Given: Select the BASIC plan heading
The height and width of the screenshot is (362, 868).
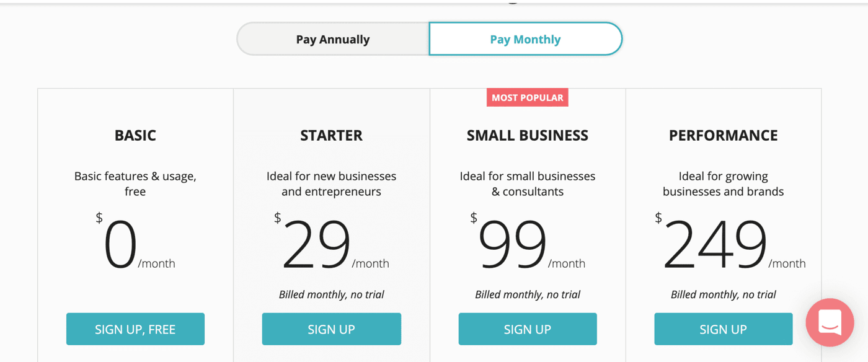Looking at the screenshot, I should click(135, 136).
